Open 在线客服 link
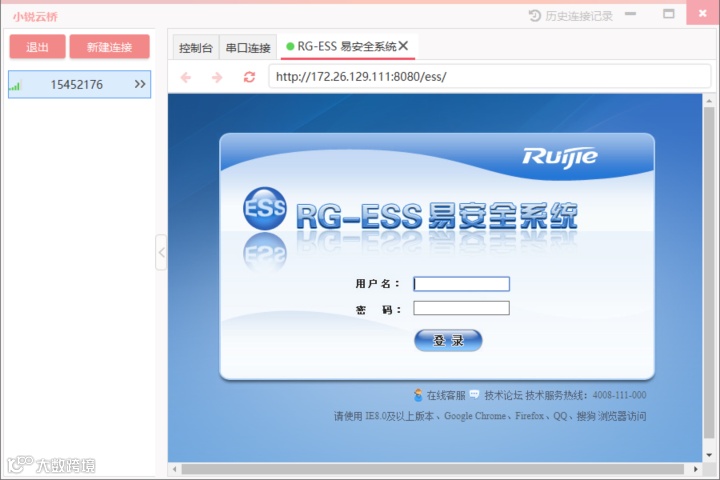720x480 pixels. click(x=446, y=395)
